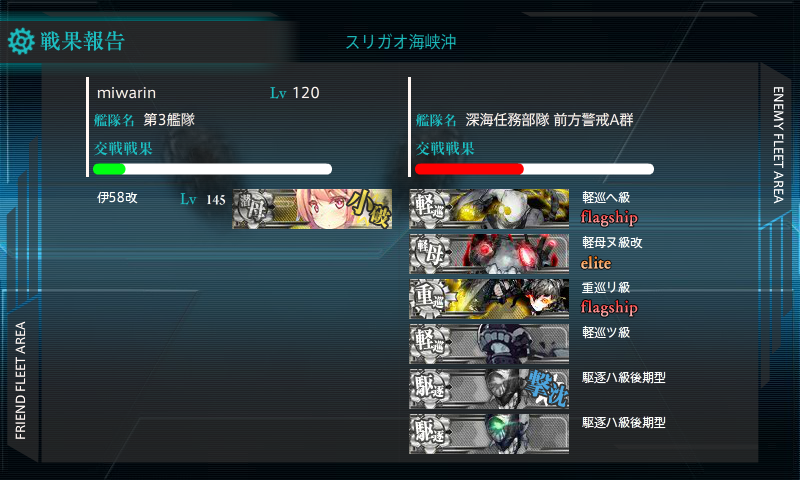Select the ENEMY FLEET AREA side tab

tap(779, 145)
